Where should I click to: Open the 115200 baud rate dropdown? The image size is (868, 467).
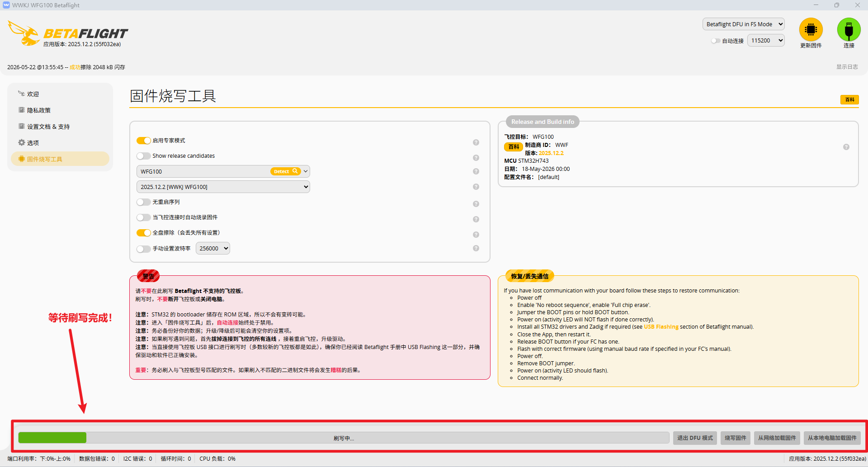point(766,41)
